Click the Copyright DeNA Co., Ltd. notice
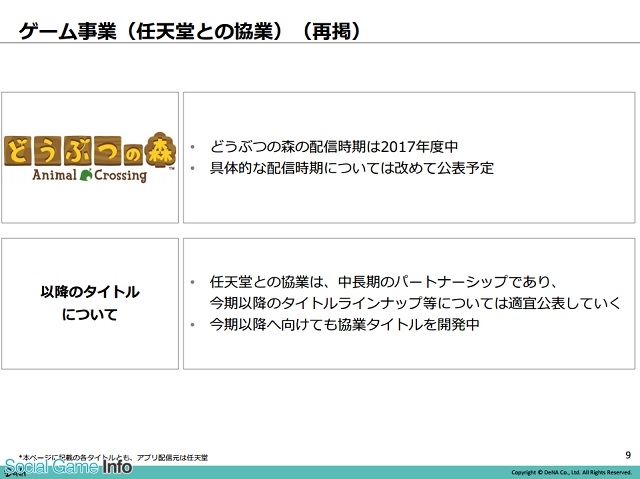Screen dimensions: 640x479 [x=571, y=472]
